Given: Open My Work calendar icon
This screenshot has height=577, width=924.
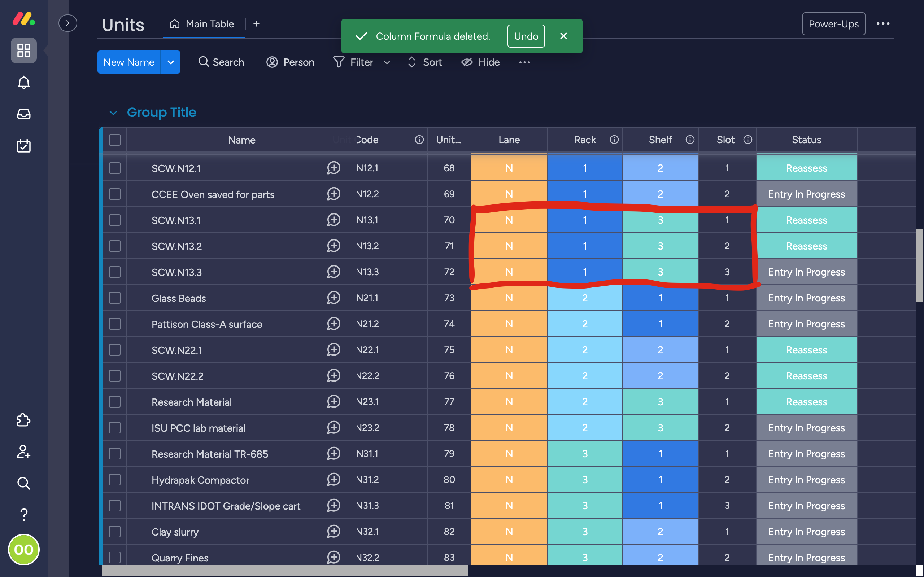Looking at the screenshot, I should 24,146.
